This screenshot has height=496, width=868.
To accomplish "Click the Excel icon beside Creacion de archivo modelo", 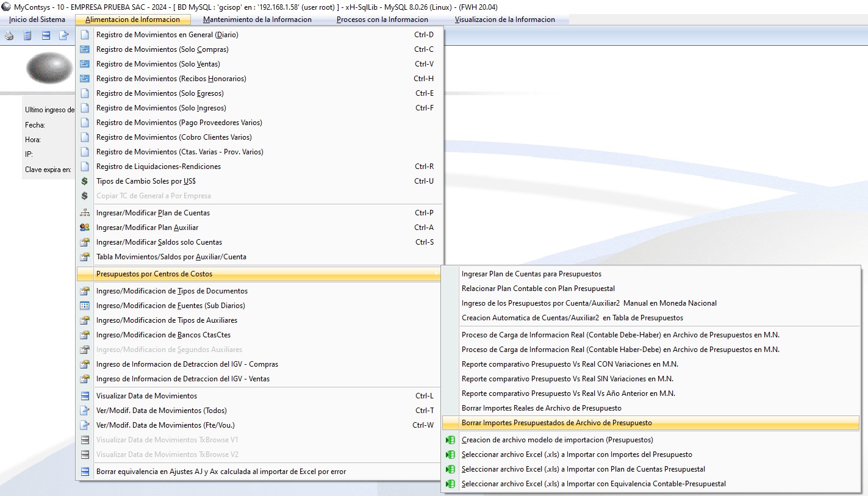I will pyautogui.click(x=451, y=440).
